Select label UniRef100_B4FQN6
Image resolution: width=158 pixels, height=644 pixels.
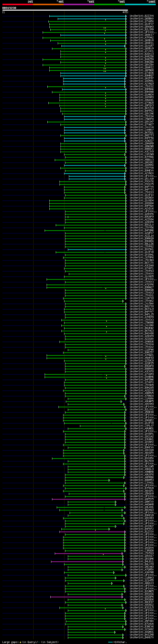[x=142, y=230]
